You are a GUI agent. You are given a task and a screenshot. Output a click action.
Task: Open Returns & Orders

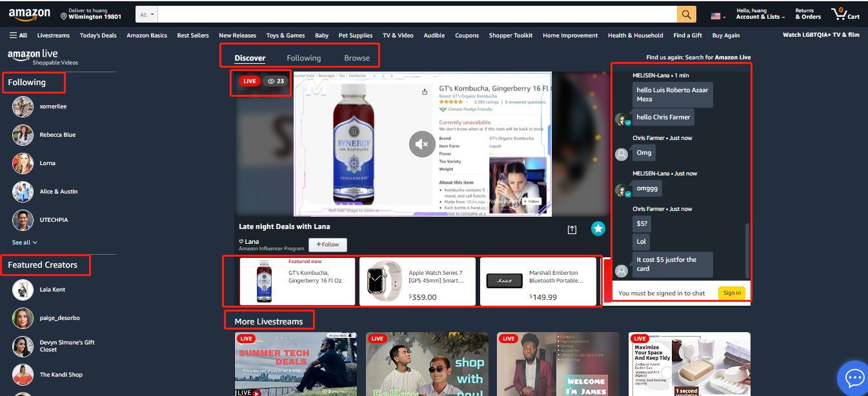click(808, 14)
